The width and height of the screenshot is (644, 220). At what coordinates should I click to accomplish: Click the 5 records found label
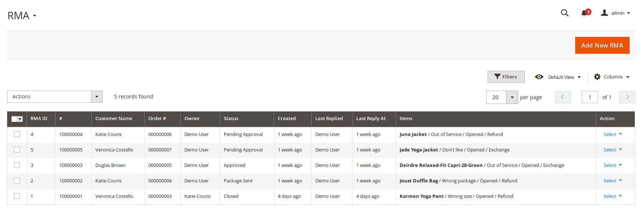coord(134,97)
